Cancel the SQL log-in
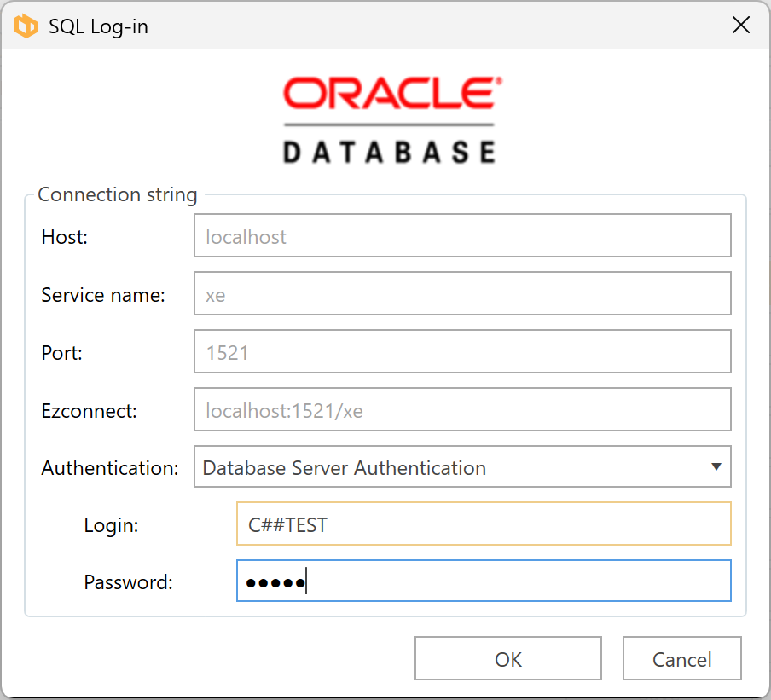Image resolution: width=771 pixels, height=700 pixels. (682, 659)
